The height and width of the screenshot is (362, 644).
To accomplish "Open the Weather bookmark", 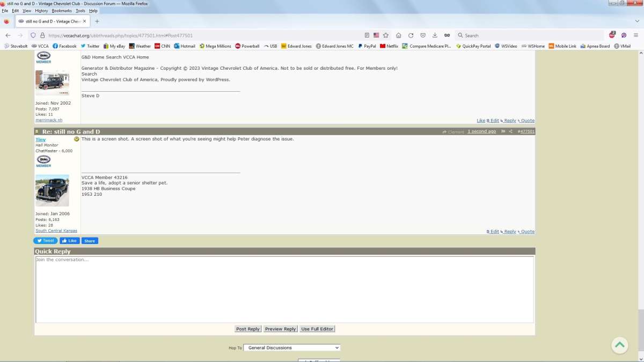I will [140, 46].
